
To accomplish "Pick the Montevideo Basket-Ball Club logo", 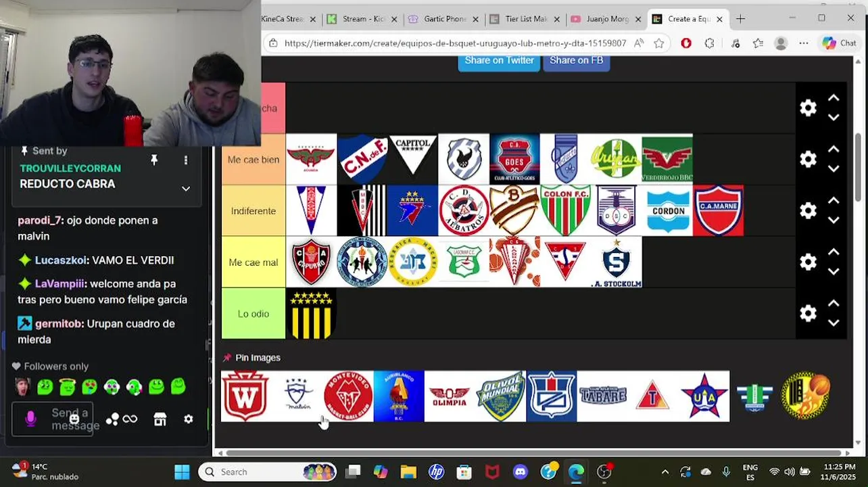I will coord(348,396).
